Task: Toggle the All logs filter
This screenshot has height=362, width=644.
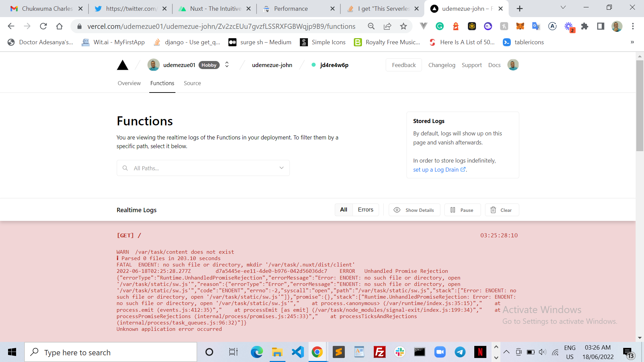Action: pos(343,209)
